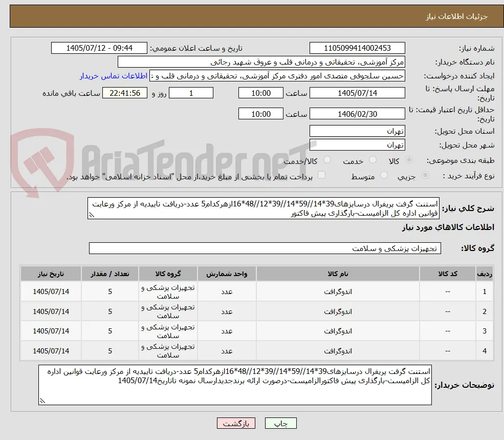The height and width of the screenshot is (440, 504).
Task: Click the تاریخ نیاز column header
Action: [x=51, y=274]
